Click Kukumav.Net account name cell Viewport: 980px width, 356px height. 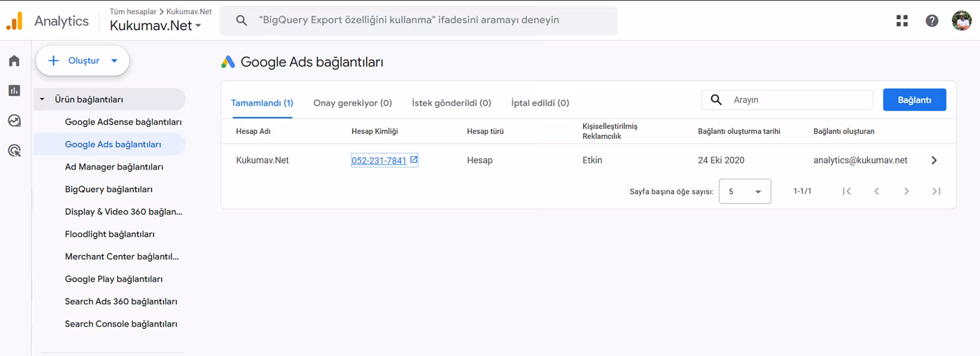point(262,160)
